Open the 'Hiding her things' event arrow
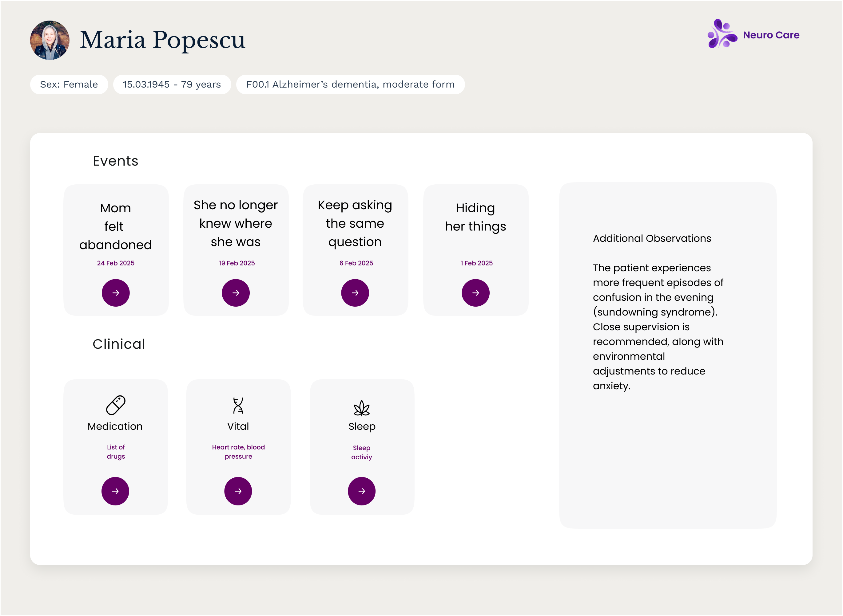This screenshot has height=616, width=843. pos(475,293)
